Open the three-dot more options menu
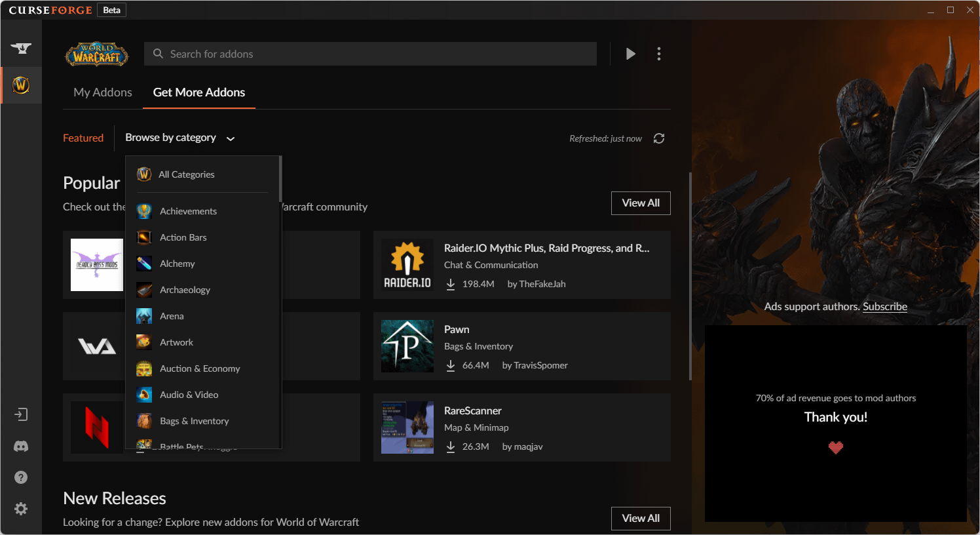The image size is (980, 535). 658,54
